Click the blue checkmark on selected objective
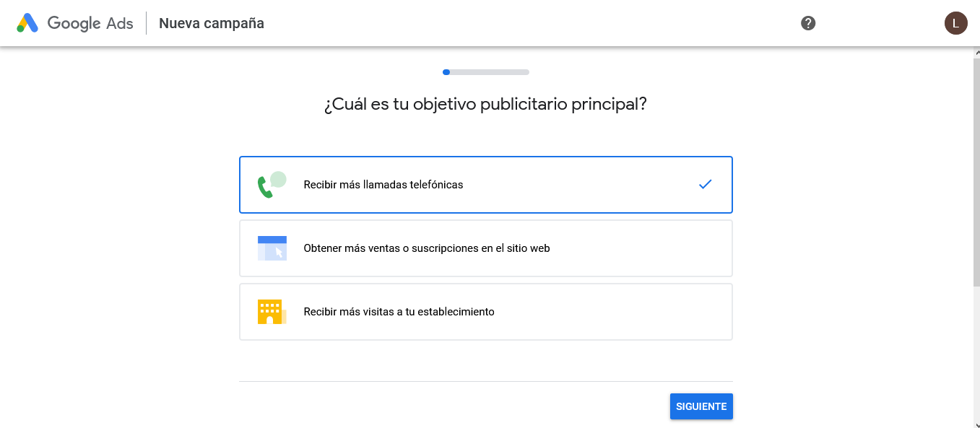This screenshot has height=428, width=980. pos(705,184)
